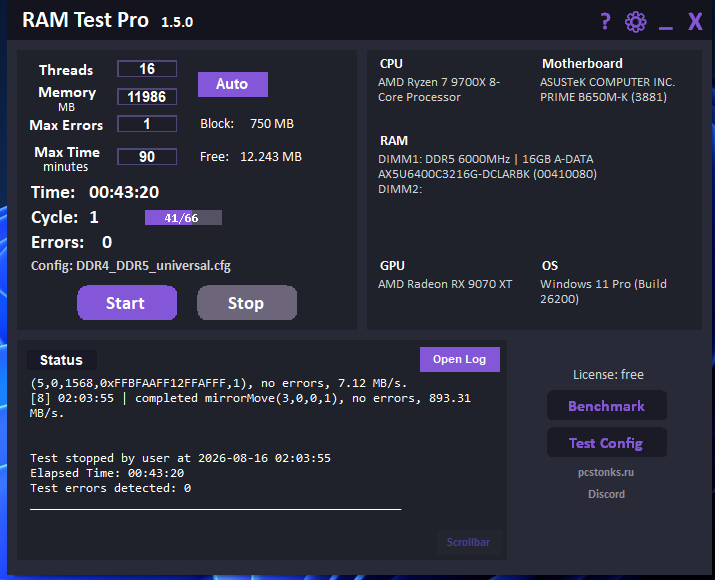The width and height of the screenshot is (715, 580).
Task: Click the Max Errors input field
Action: 147,124
